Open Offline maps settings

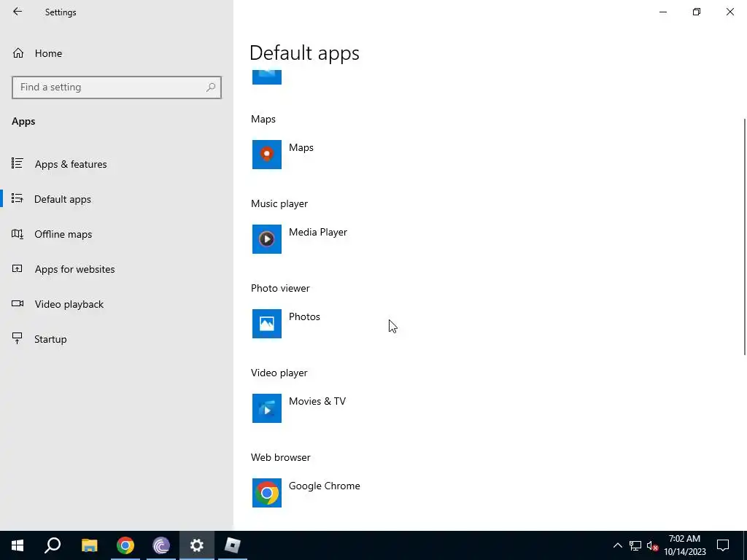click(x=117, y=234)
